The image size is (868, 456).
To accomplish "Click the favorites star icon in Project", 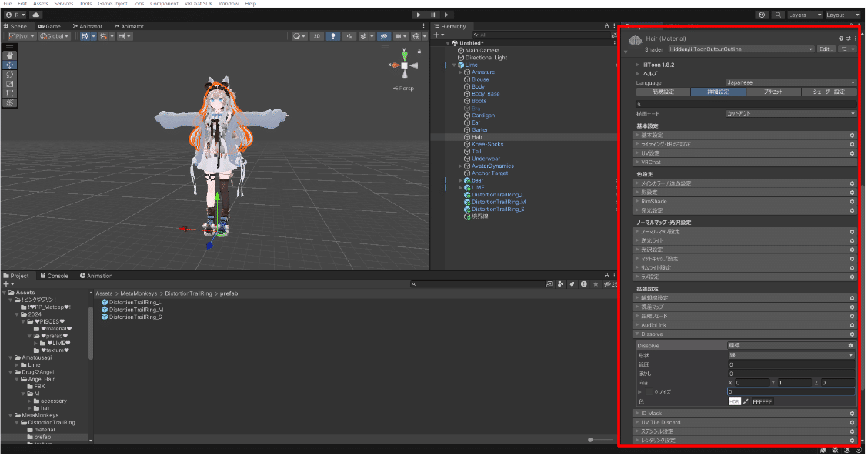I will 596,284.
